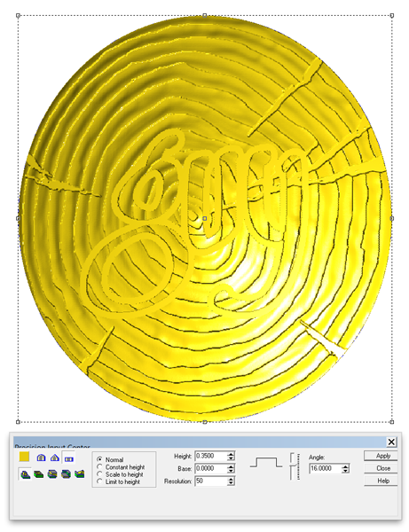This screenshot has width=409, height=532.
Task: Decrease Resolution with the down arrow
Action: coord(231,483)
